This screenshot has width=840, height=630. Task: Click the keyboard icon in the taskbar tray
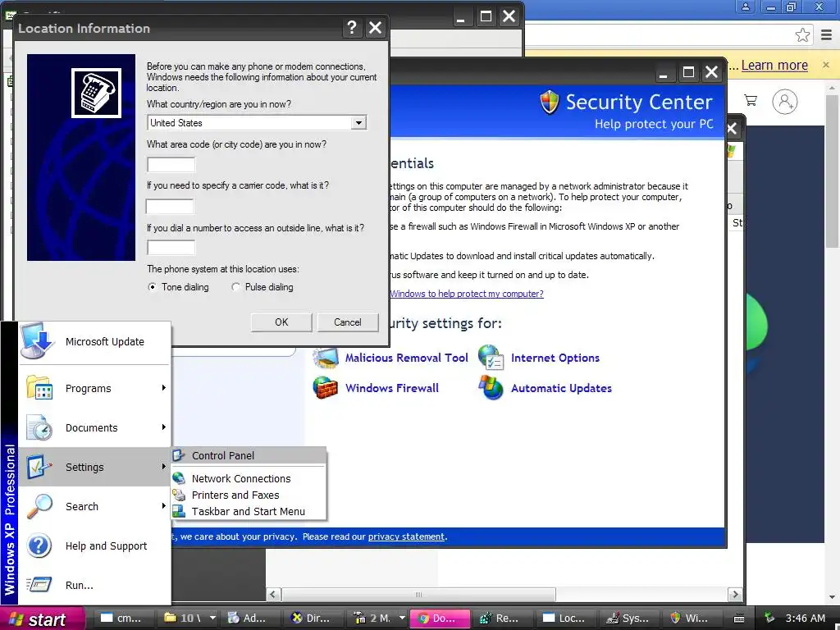(739, 619)
